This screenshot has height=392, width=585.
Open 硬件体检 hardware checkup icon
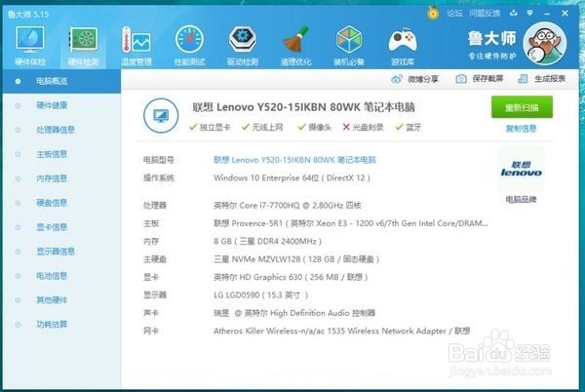coord(30,46)
